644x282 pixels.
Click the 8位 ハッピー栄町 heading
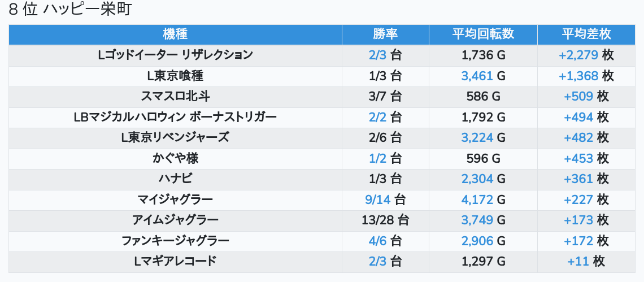click(70, 10)
